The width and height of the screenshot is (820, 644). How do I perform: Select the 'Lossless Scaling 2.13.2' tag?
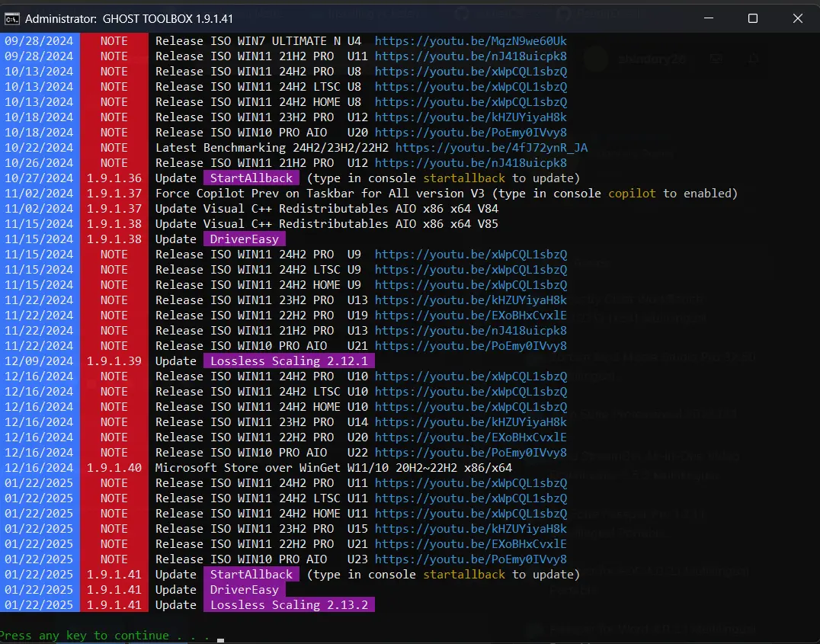tap(289, 605)
